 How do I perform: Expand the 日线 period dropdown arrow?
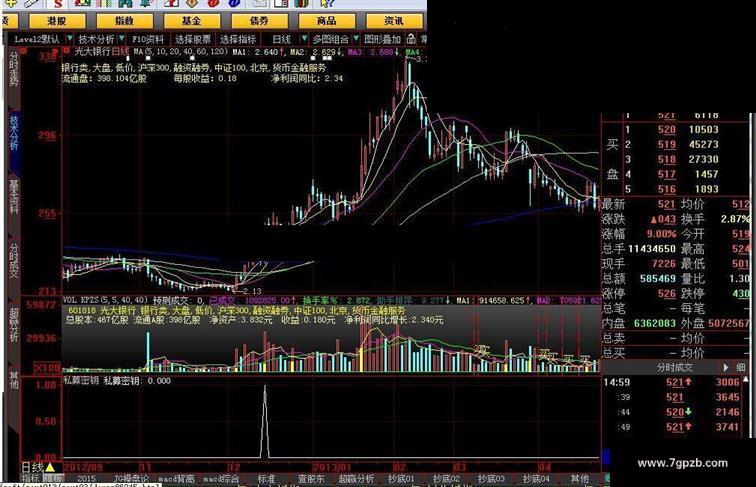(304, 39)
